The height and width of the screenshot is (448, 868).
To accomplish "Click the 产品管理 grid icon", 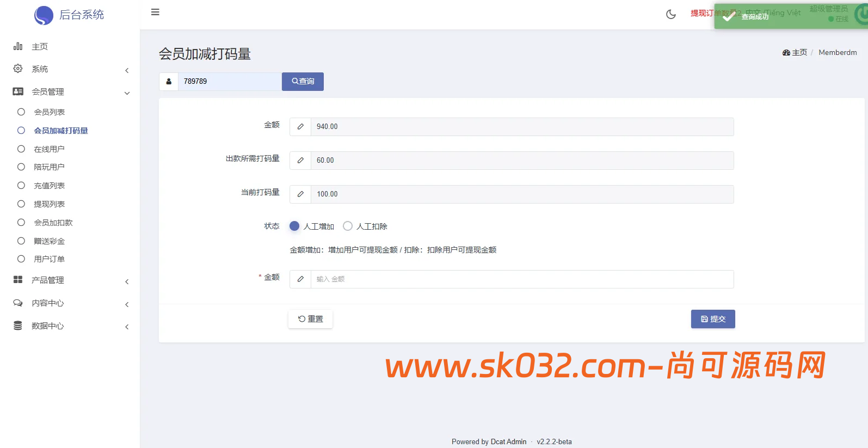I will pyautogui.click(x=18, y=280).
